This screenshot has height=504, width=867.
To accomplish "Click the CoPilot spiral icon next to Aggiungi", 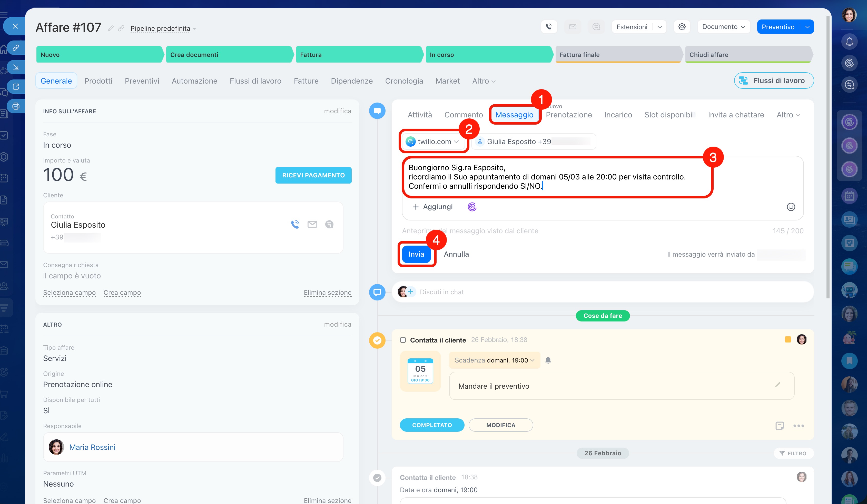I will 472,207.
